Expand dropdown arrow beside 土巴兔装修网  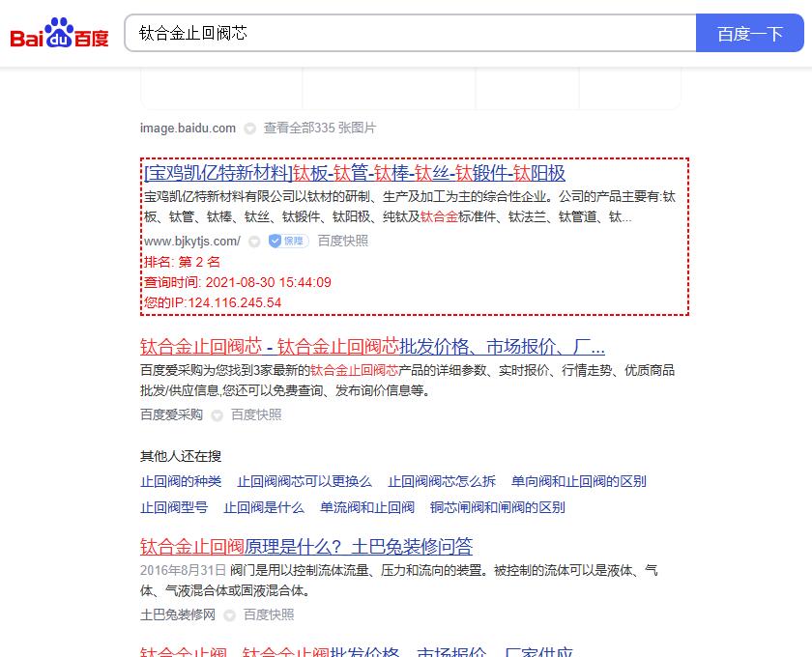tap(229, 615)
